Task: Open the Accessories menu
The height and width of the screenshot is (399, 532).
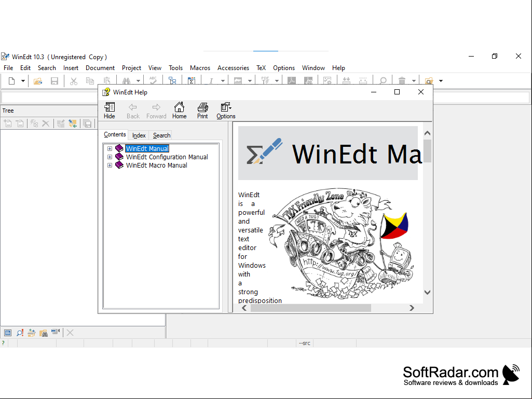Action: point(233,68)
